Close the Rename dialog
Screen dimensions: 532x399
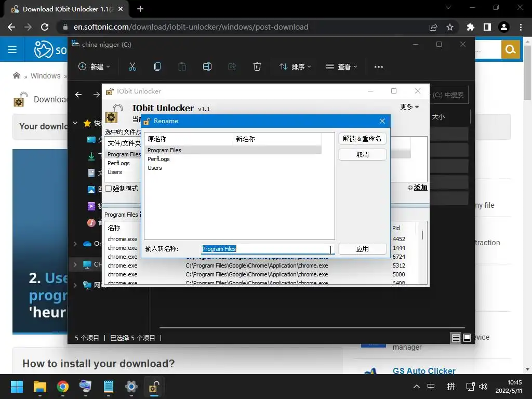tap(382, 121)
